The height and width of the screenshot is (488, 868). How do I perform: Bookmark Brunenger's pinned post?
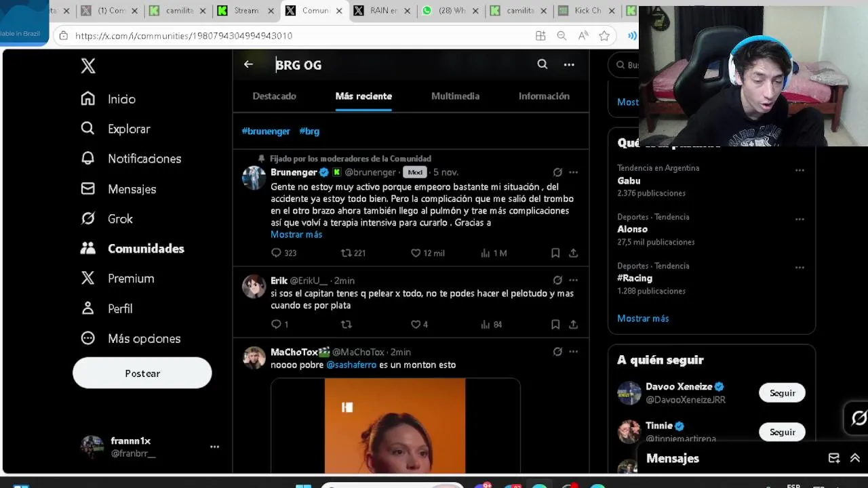pyautogui.click(x=555, y=253)
